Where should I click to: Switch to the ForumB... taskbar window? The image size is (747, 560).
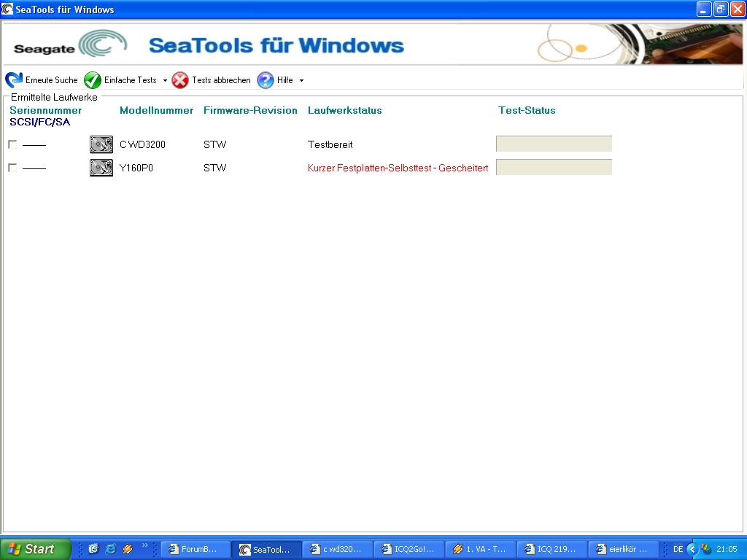(x=196, y=549)
